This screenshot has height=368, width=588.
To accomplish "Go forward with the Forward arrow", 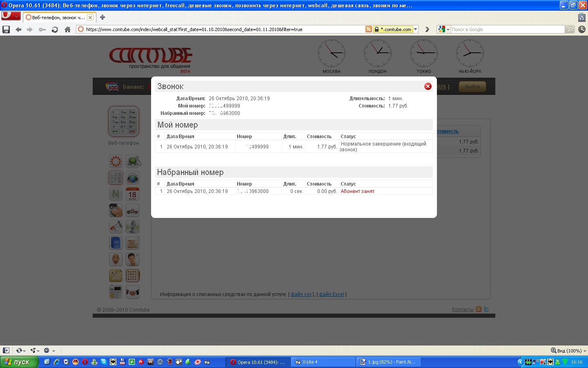I will [x=29, y=29].
